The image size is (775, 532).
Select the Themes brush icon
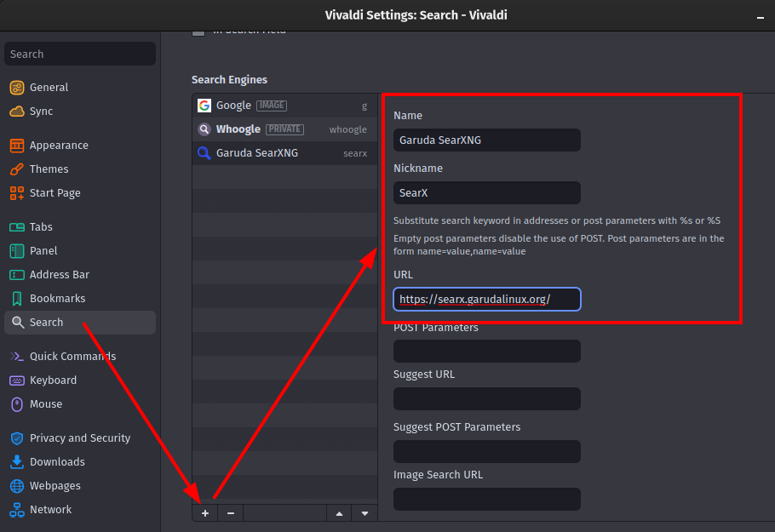pos(17,169)
